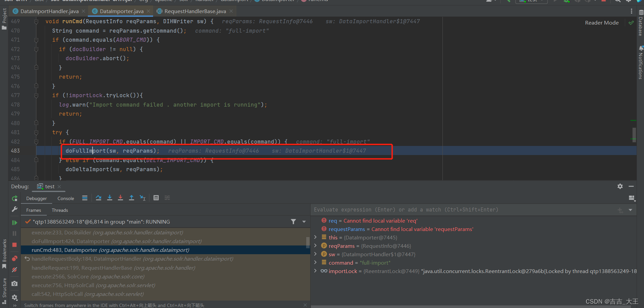Run to cursor

pos(143,198)
